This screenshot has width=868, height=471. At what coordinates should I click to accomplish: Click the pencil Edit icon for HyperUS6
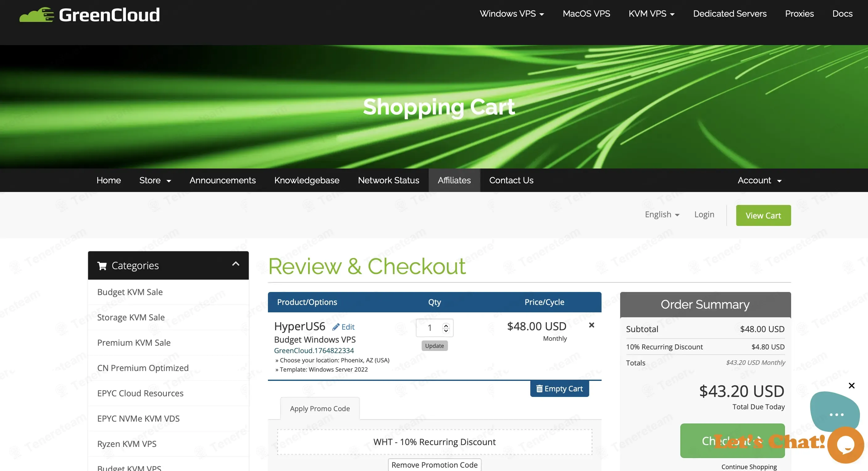coord(336,327)
